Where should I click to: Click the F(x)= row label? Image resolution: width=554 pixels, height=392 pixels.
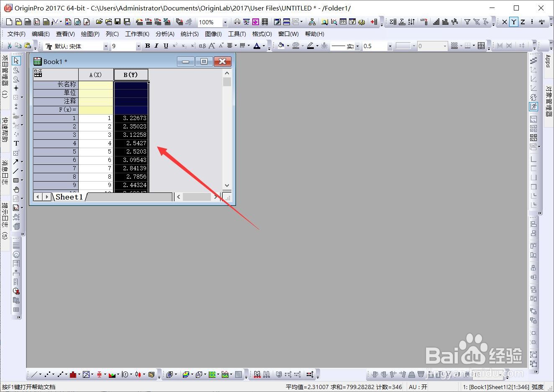pyautogui.click(x=56, y=110)
